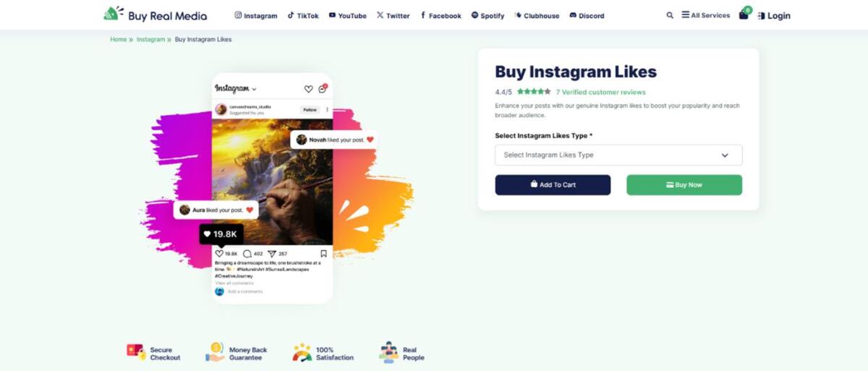The height and width of the screenshot is (371, 868).
Task: Click the Buy Real Media logo
Action: (x=156, y=14)
